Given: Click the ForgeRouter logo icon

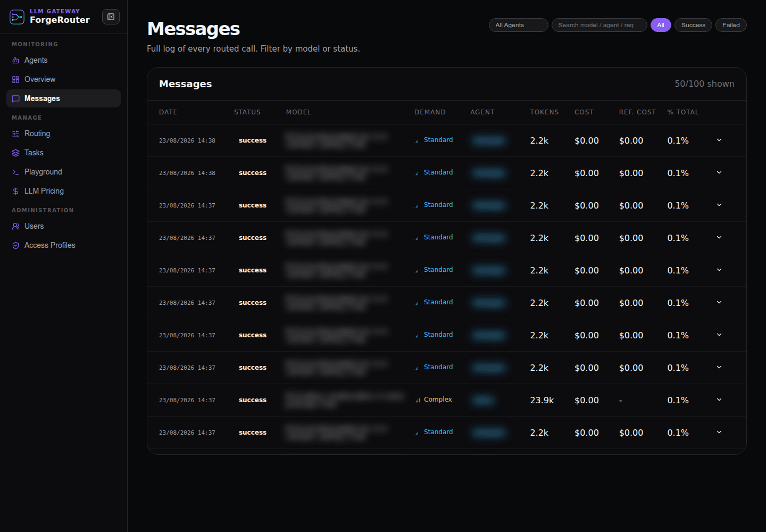Looking at the screenshot, I should click(x=17, y=17).
